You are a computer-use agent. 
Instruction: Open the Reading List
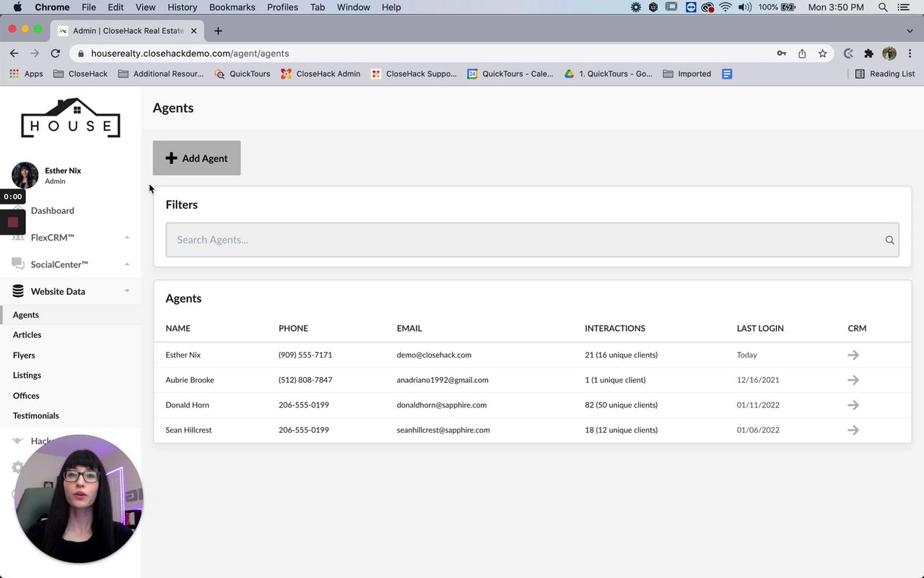[x=884, y=74]
